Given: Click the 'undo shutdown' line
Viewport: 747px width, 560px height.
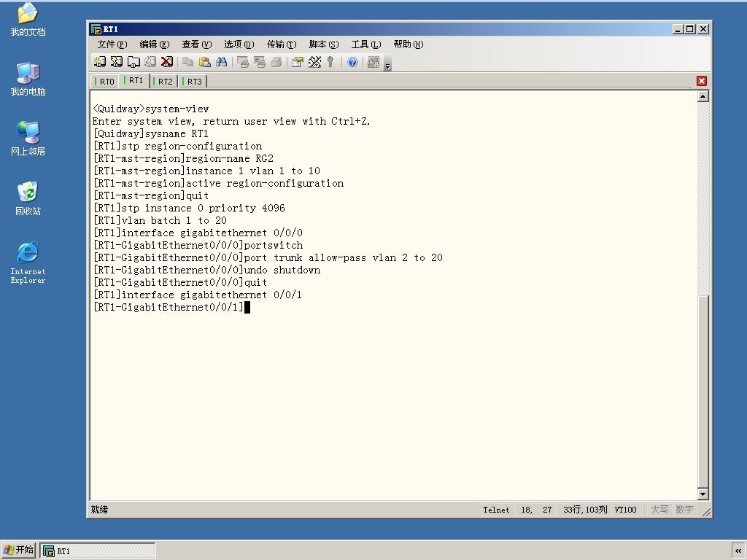Looking at the screenshot, I should click(206, 270).
